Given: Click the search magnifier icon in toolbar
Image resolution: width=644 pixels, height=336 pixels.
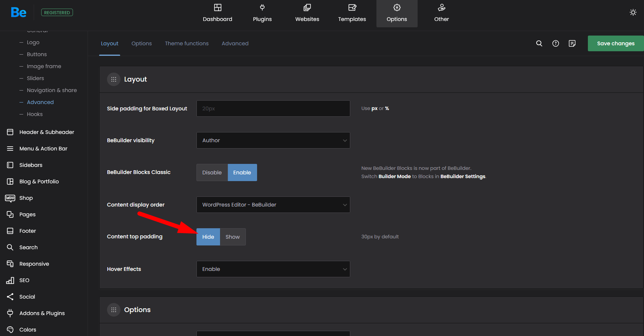Looking at the screenshot, I should (539, 43).
